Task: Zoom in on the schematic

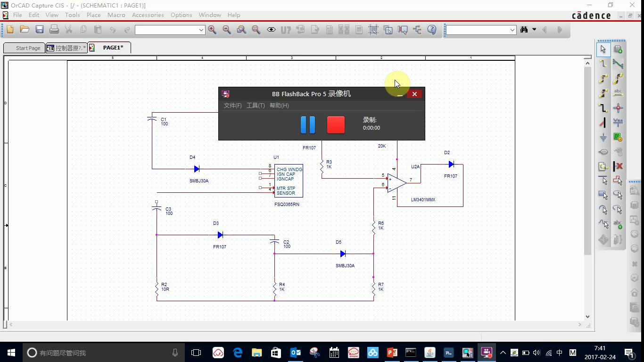Action: click(212, 30)
